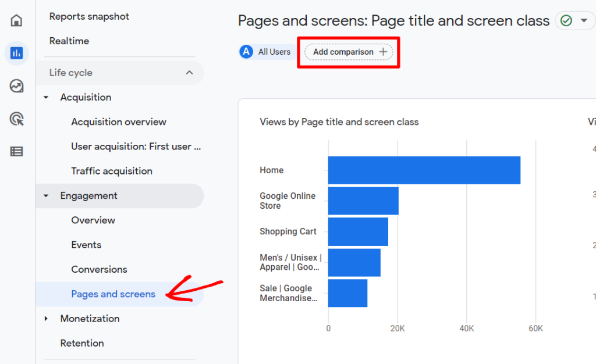Switch to the Realtime report

tap(70, 41)
